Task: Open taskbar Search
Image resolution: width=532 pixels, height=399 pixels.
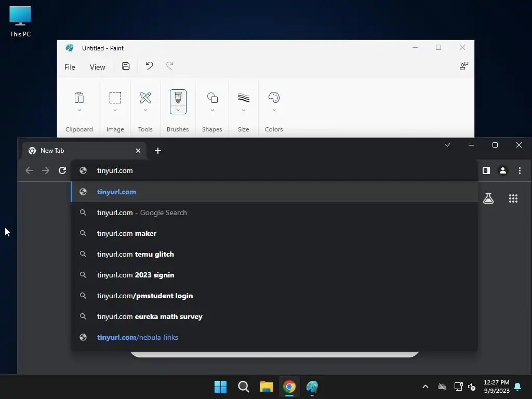Action: coord(243,387)
